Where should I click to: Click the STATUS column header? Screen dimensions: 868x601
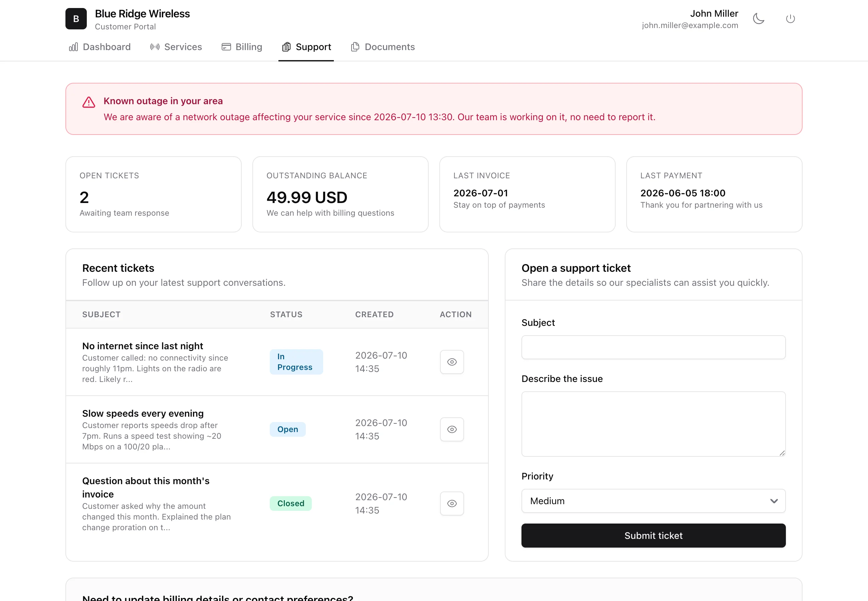coord(286,315)
